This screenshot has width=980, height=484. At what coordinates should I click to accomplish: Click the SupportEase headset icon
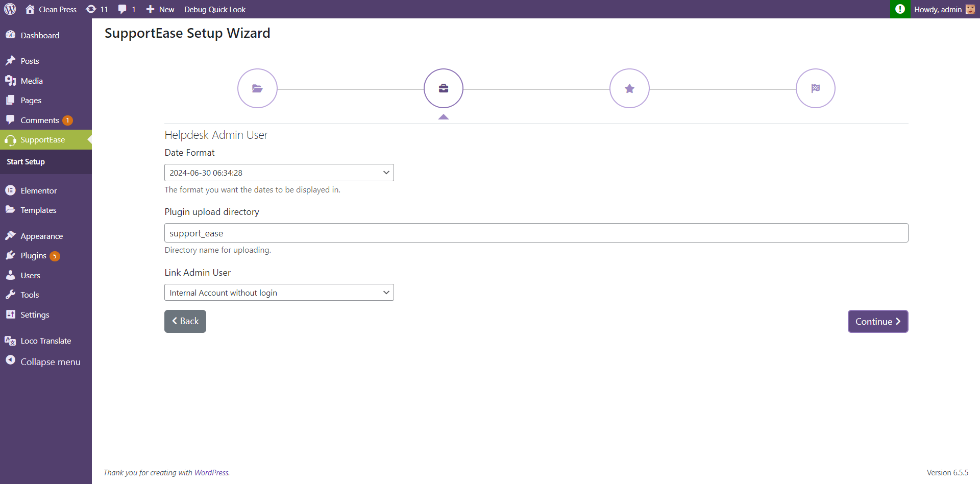(x=10, y=140)
